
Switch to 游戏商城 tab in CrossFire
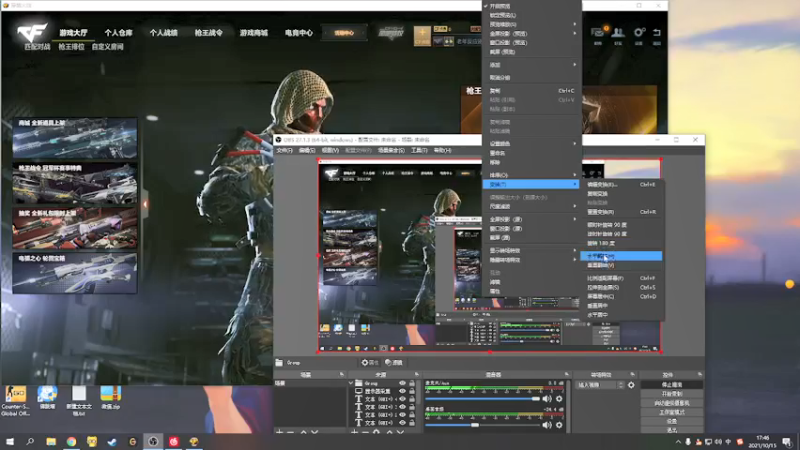tap(254, 33)
